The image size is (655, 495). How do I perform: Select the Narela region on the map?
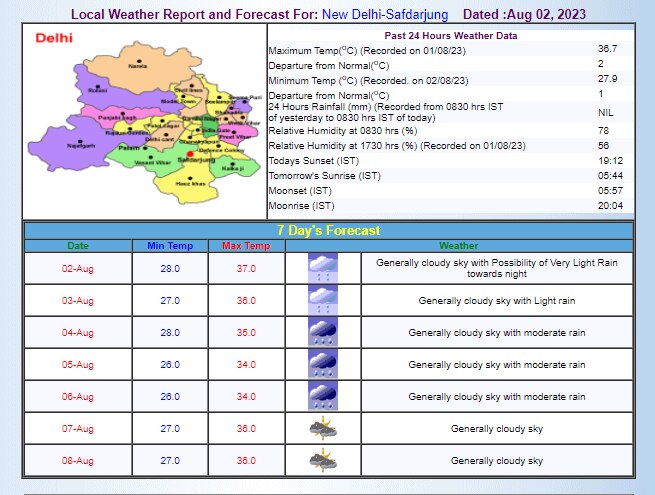click(x=137, y=65)
